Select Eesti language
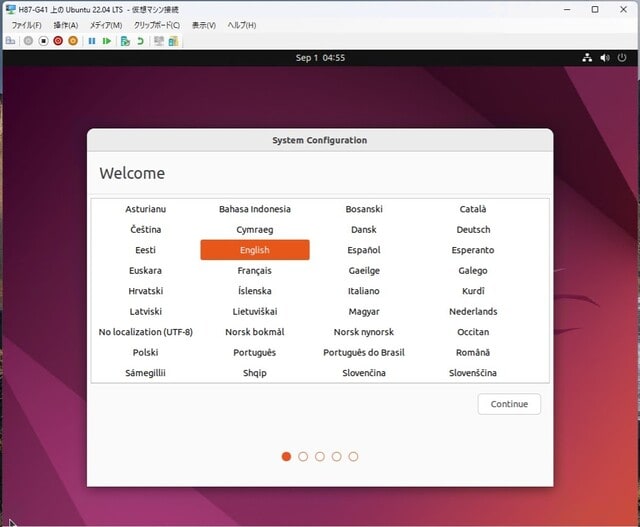640x527 pixels. (145, 250)
